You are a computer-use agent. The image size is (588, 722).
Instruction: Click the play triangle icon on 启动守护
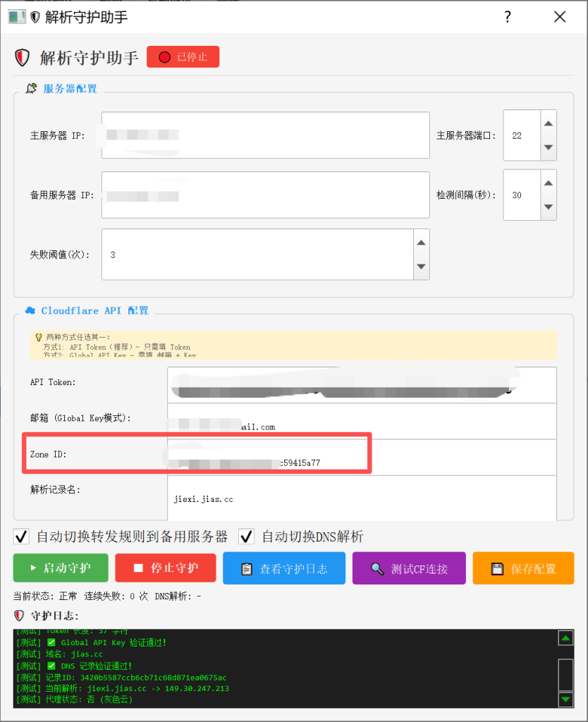(x=33, y=568)
